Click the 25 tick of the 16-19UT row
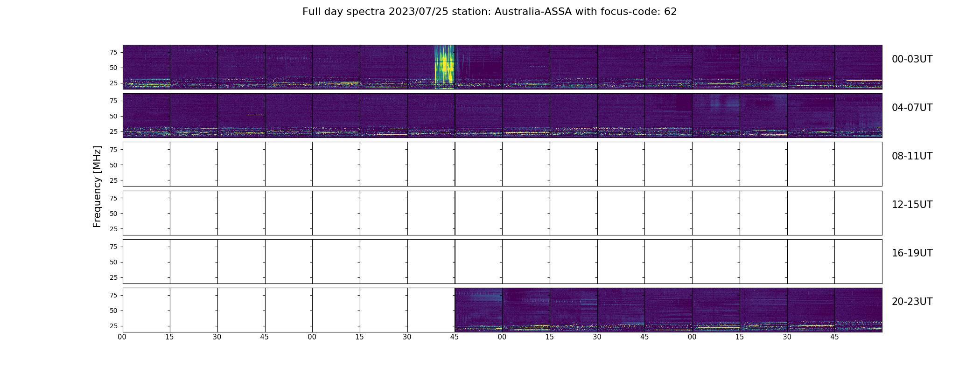 (x=113, y=277)
